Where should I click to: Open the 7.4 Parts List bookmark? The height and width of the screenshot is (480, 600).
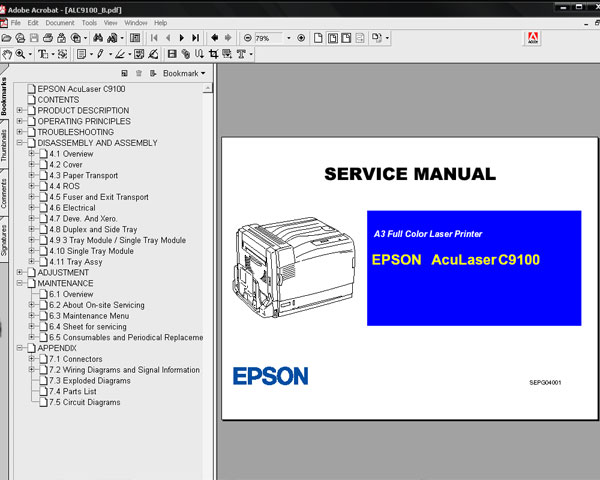[73, 391]
